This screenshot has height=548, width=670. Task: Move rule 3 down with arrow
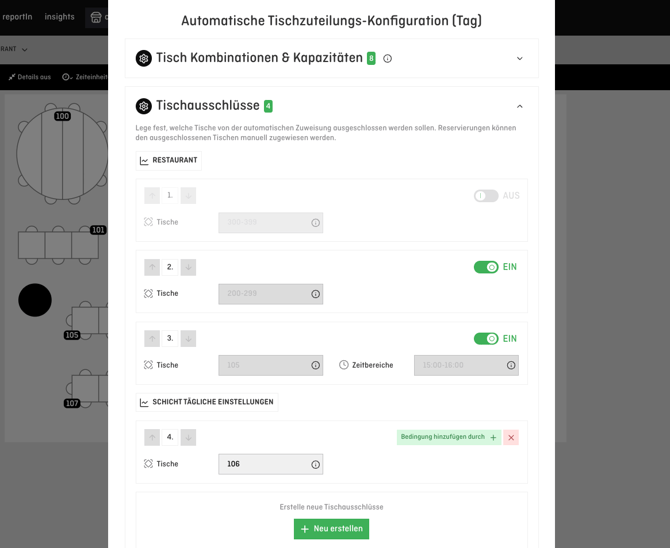[x=188, y=339]
